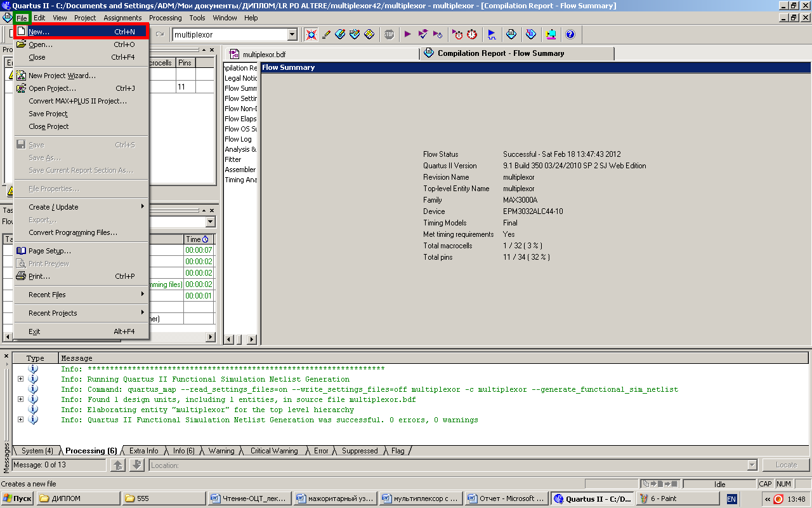Click inside the Location input field
Image resolution: width=812 pixels, height=508 pixels.
(x=448, y=465)
